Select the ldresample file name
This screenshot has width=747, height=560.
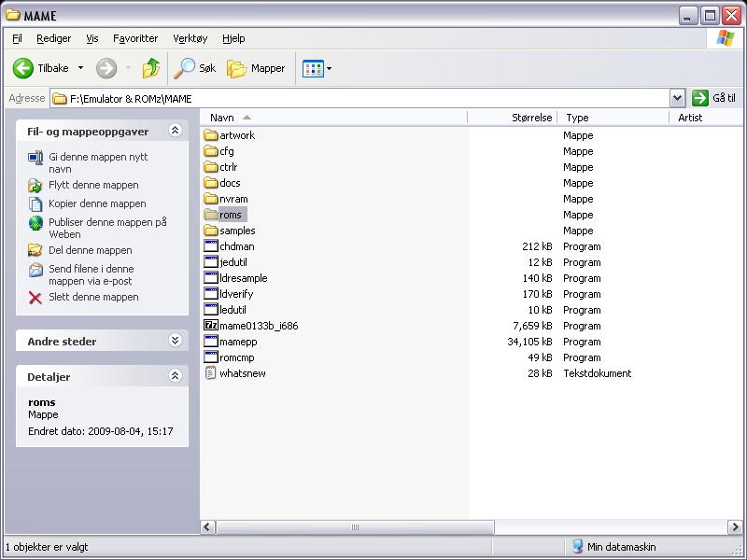coord(244,278)
